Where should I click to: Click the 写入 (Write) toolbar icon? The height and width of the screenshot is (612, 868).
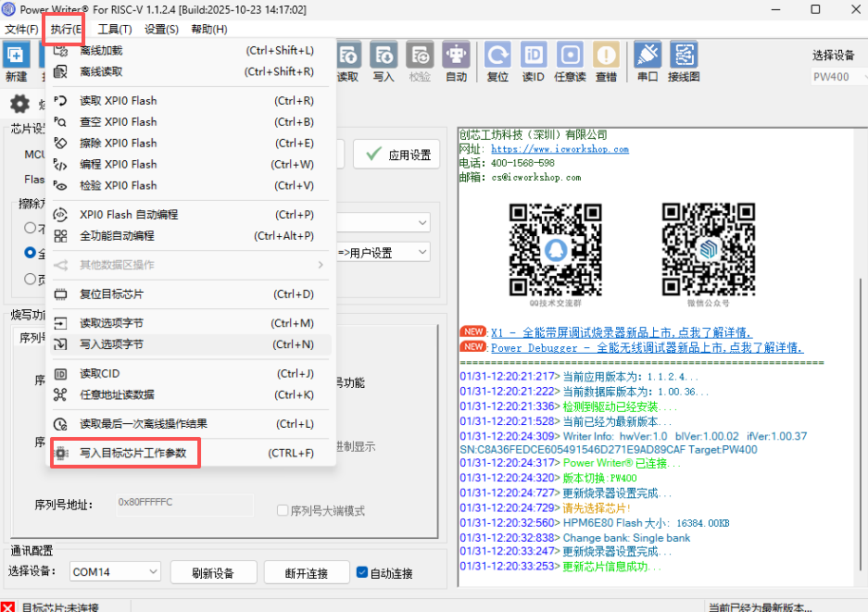[384, 56]
